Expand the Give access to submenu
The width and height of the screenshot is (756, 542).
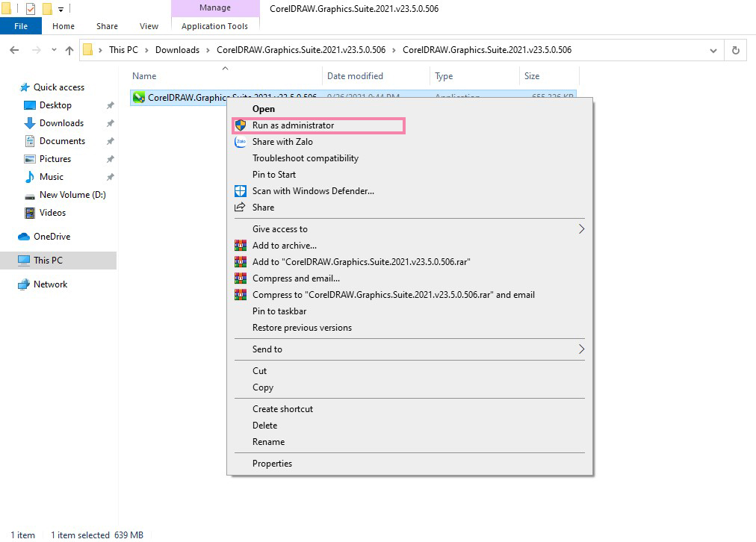coord(409,229)
